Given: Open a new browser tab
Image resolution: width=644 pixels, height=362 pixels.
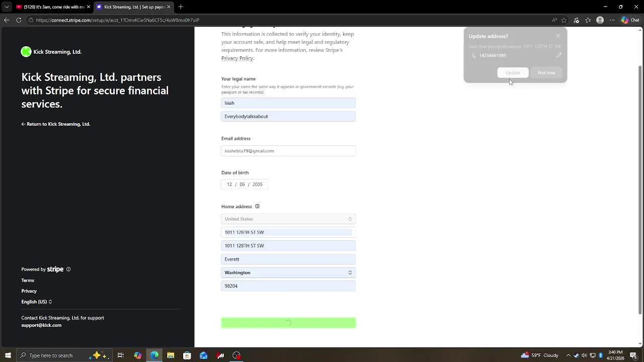Looking at the screenshot, I should 181,7.
